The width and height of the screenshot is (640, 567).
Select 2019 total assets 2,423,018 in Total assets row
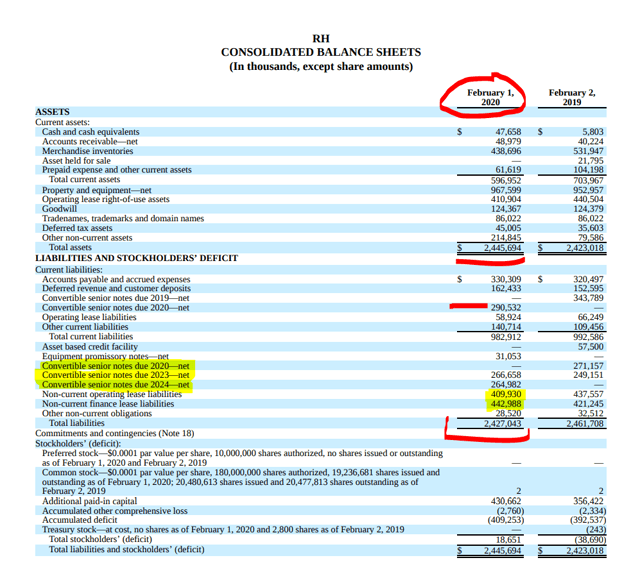click(585, 248)
